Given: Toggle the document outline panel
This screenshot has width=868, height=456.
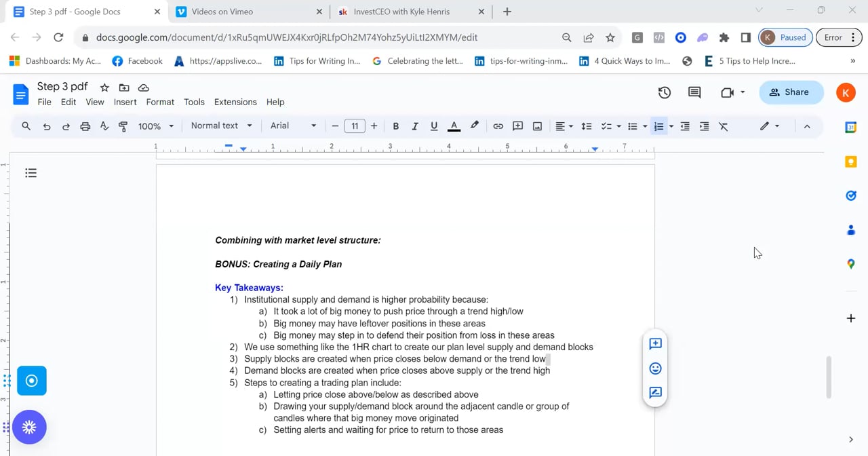Looking at the screenshot, I should pos(31,173).
